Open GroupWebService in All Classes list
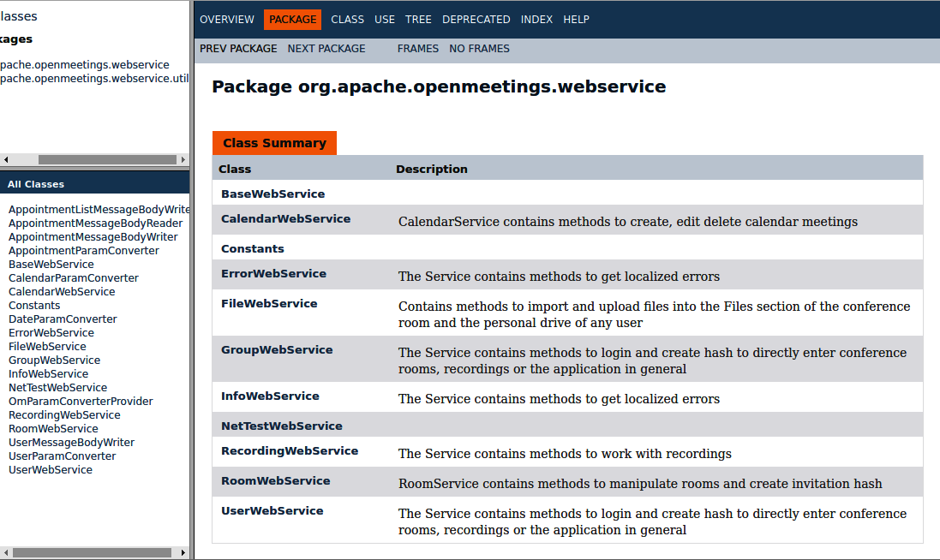Image resolution: width=940 pixels, height=560 pixels. click(x=54, y=360)
